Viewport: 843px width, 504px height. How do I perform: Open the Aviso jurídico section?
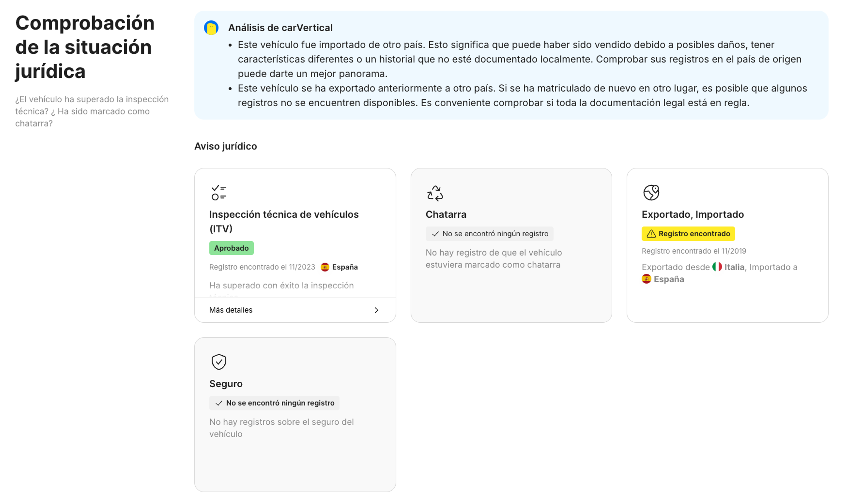[x=225, y=146]
